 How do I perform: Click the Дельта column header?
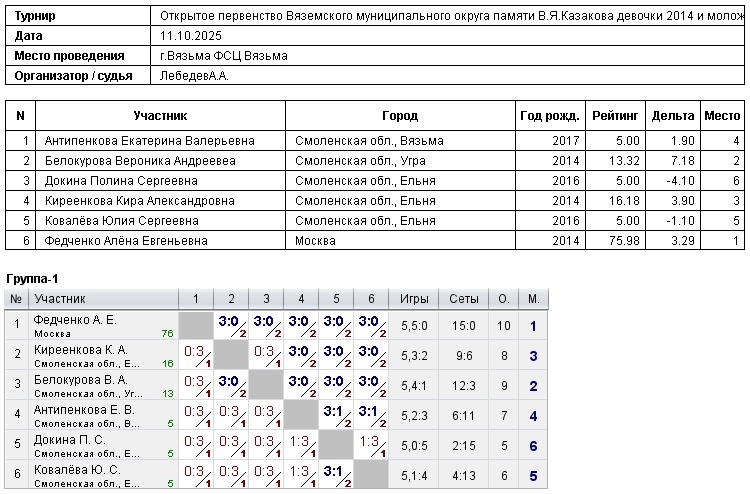pyautogui.click(x=672, y=116)
